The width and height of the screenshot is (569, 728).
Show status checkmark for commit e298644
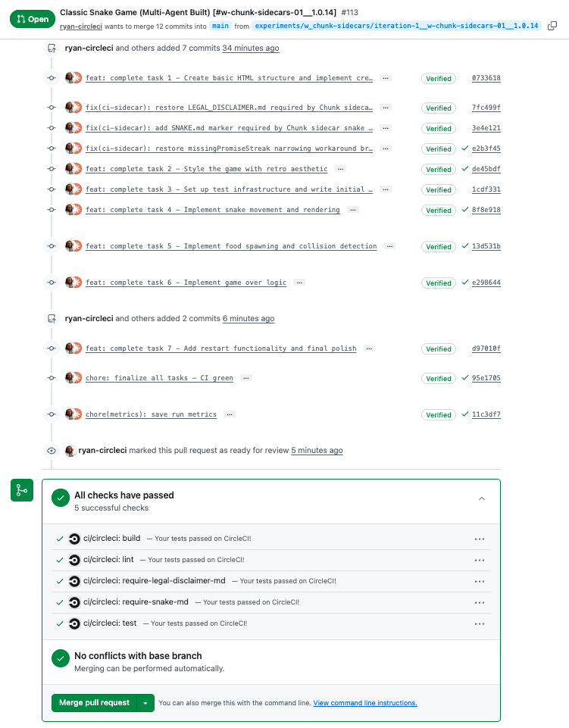click(x=465, y=282)
